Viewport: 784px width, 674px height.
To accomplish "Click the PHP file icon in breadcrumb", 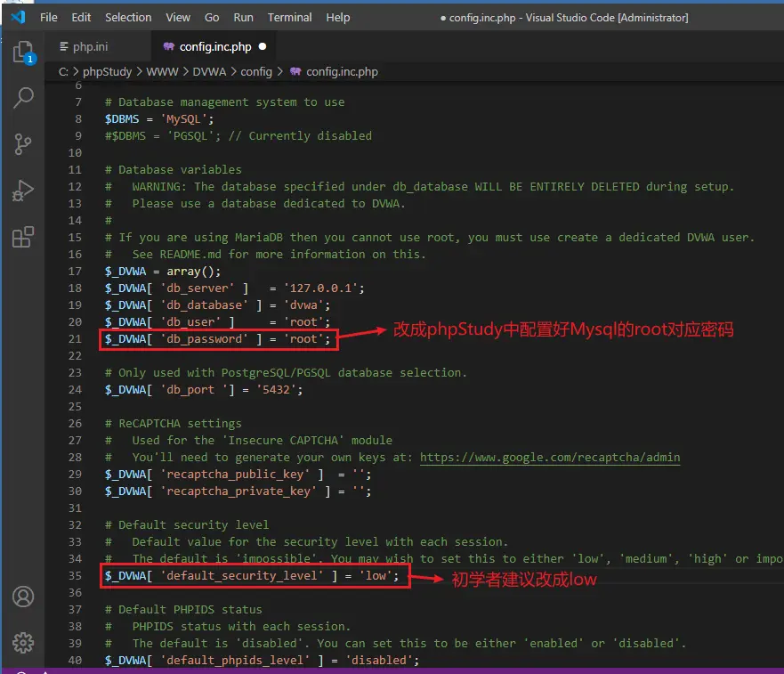I will [295, 71].
